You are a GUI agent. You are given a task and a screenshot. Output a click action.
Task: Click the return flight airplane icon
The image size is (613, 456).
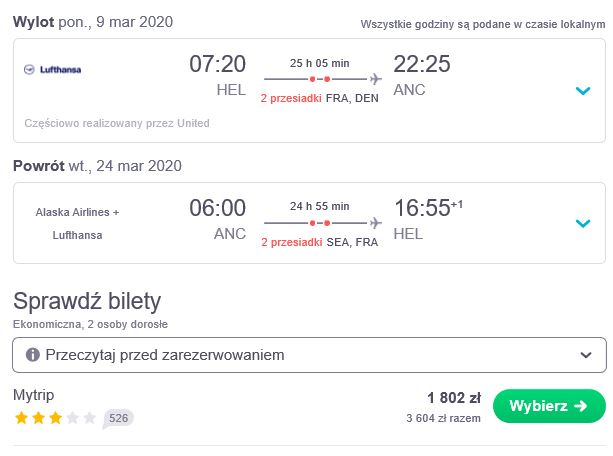pos(376,223)
